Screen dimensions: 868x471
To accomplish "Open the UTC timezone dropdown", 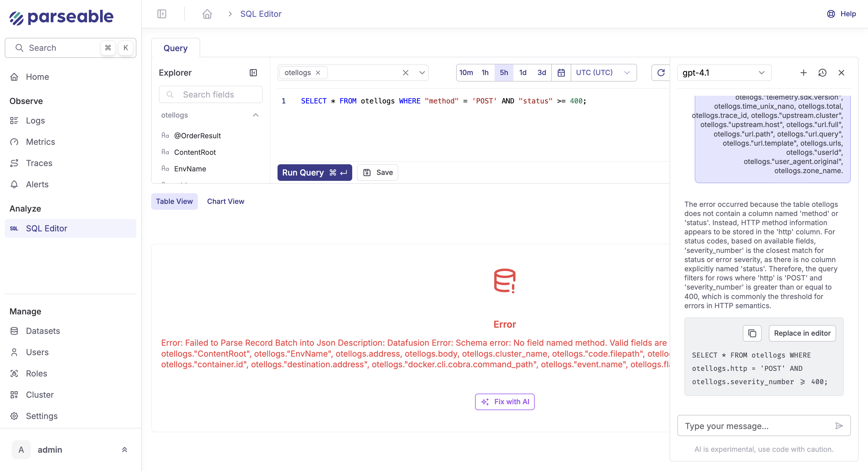I will point(603,72).
